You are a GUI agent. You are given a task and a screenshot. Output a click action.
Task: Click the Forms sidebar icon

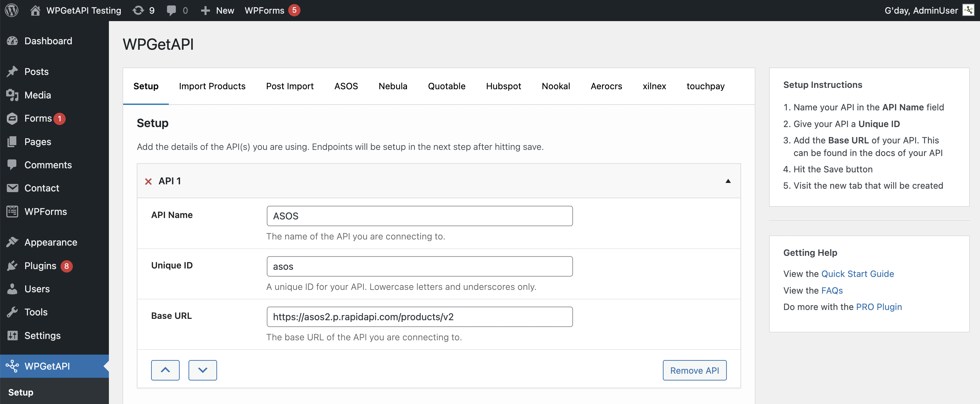pyautogui.click(x=12, y=119)
